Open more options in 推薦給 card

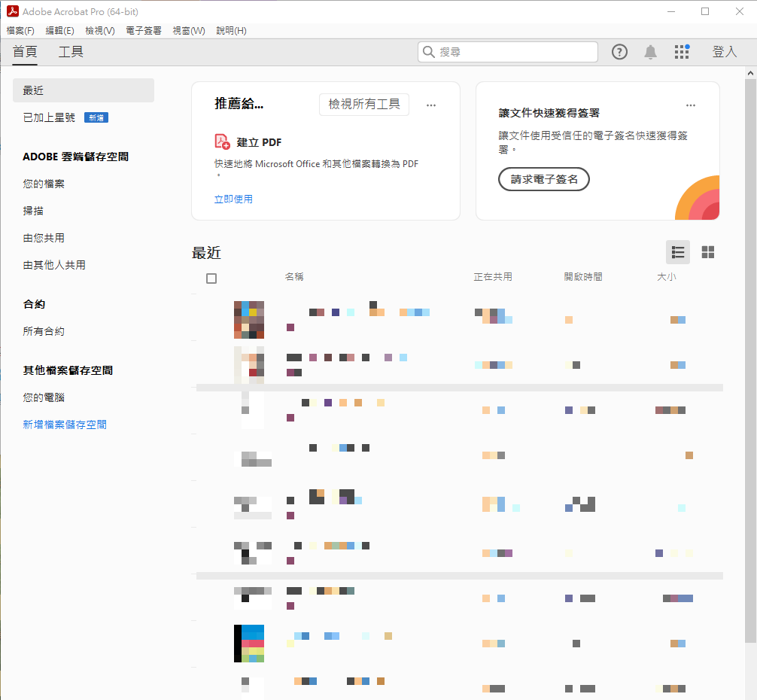click(x=431, y=105)
